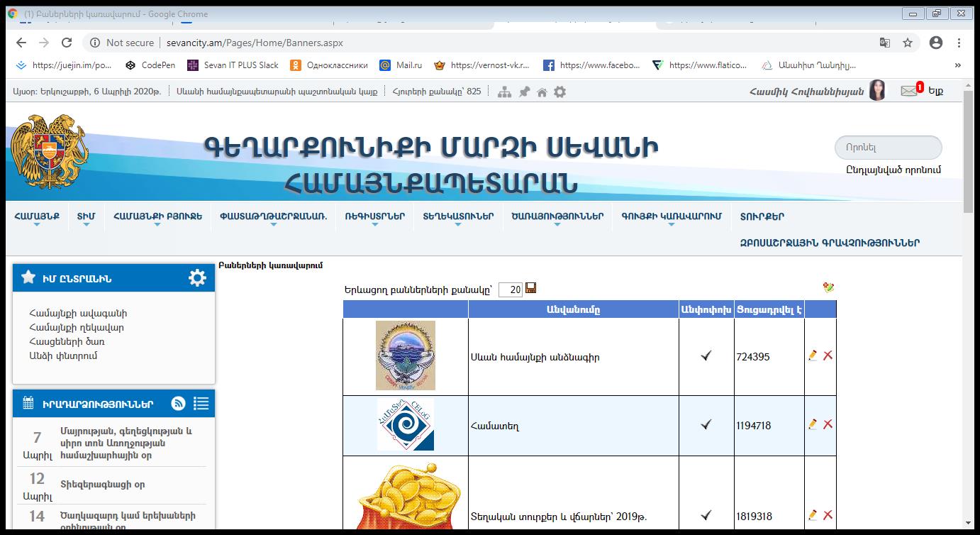The height and width of the screenshot is (535, 980).
Task: Open the RSS feed icon in events panel
Action: pyautogui.click(x=179, y=403)
